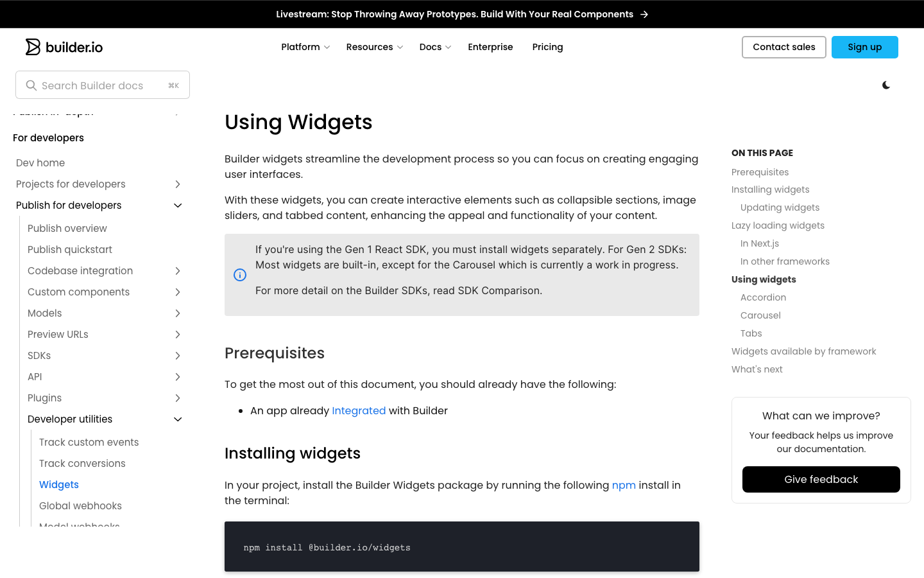The height and width of the screenshot is (578, 924).
Task: Jump to Updating widgets in outline
Action: click(x=780, y=207)
